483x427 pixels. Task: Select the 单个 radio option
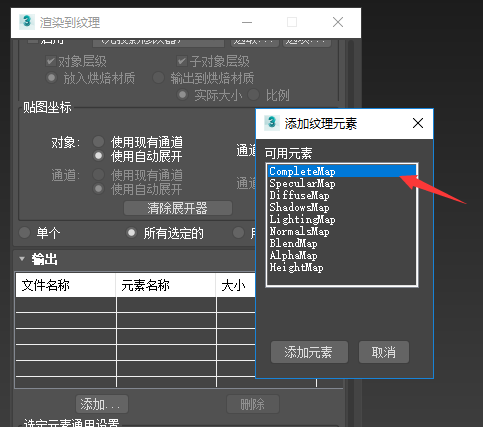click(x=25, y=232)
